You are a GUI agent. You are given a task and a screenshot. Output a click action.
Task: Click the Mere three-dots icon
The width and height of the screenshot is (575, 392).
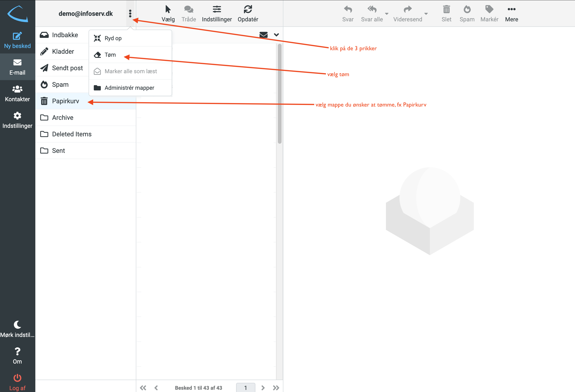pyautogui.click(x=511, y=9)
